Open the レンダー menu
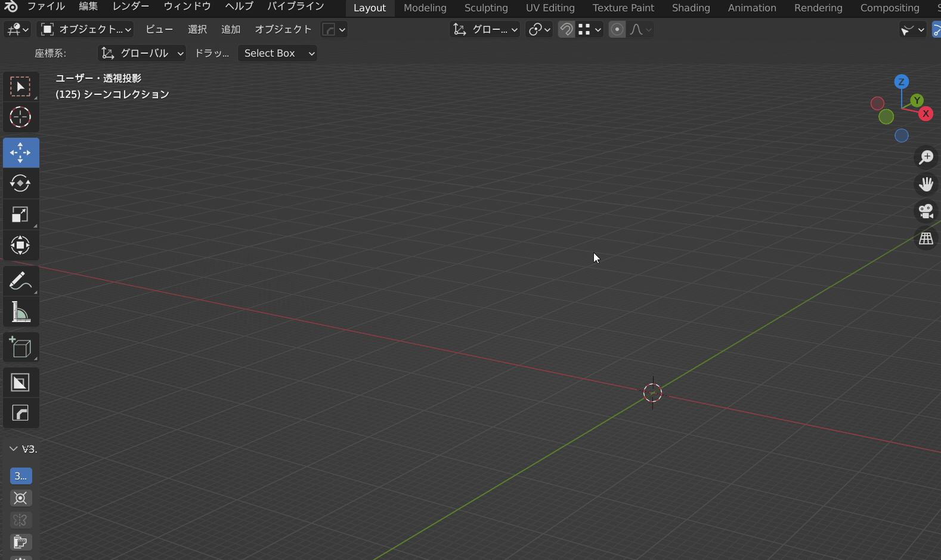Screen dimensions: 941x560 pyautogui.click(x=131, y=7)
